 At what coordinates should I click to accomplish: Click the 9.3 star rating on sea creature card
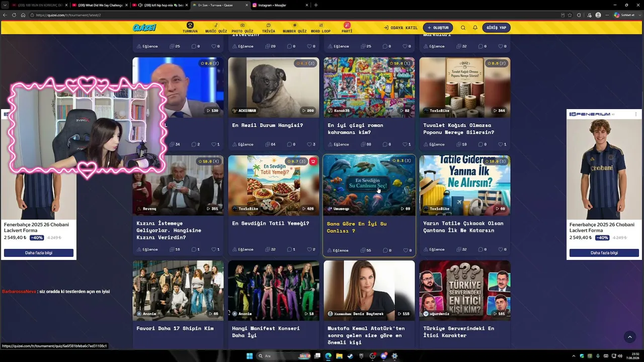click(401, 161)
